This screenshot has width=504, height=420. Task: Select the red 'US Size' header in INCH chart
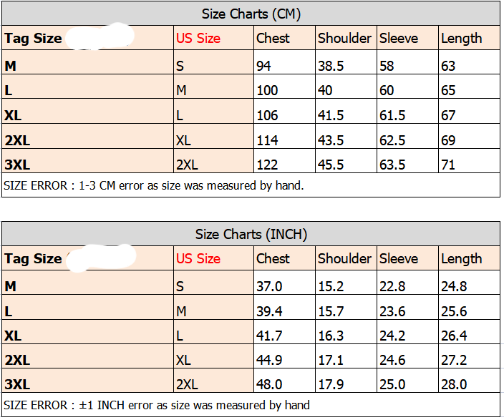198,259
